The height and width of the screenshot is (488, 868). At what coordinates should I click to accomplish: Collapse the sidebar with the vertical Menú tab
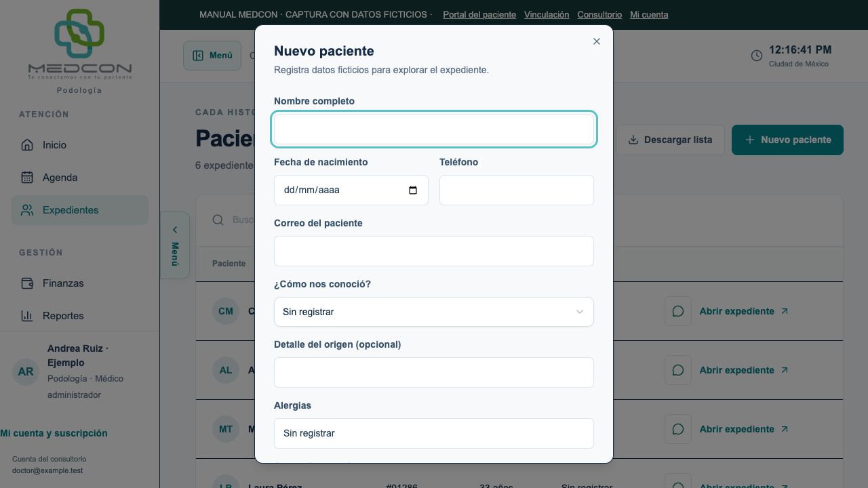[x=175, y=245]
